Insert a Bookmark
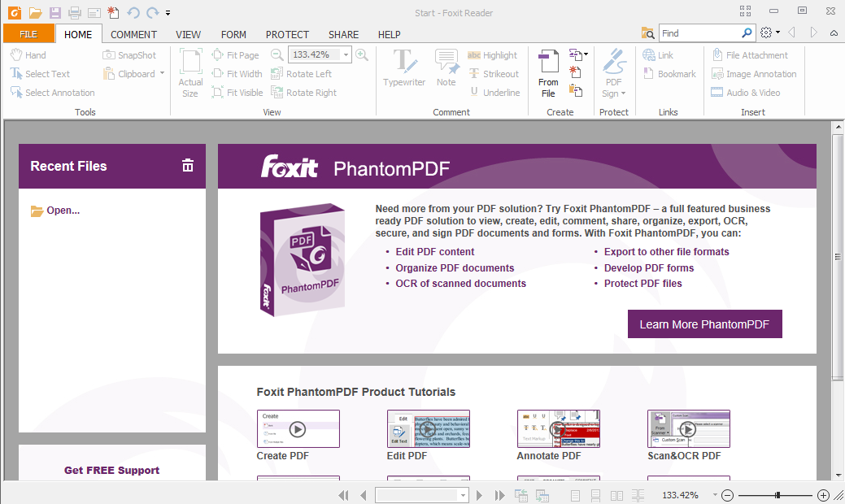The width and height of the screenshot is (845, 504). (669, 73)
